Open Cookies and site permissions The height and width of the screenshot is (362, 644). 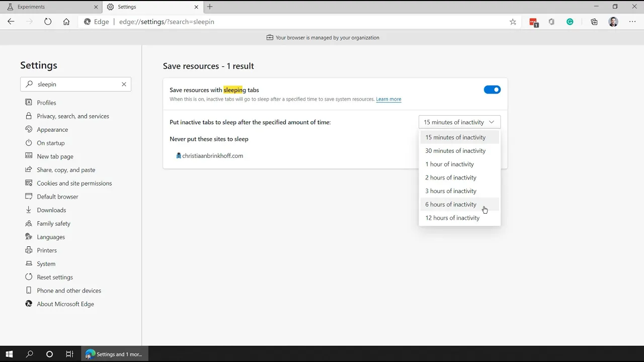pos(75,183)
